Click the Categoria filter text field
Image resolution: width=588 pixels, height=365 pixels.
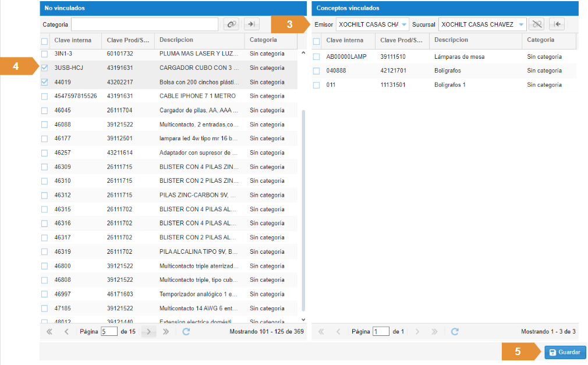click(x=144, y=24)
